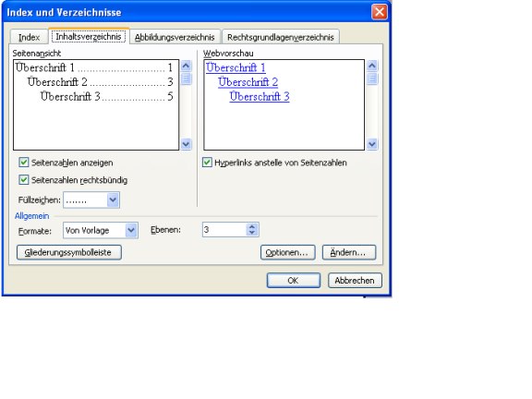Click the Ändern... button
The width and height of the screenshot is (532, 399).
[x=349, y=252]
